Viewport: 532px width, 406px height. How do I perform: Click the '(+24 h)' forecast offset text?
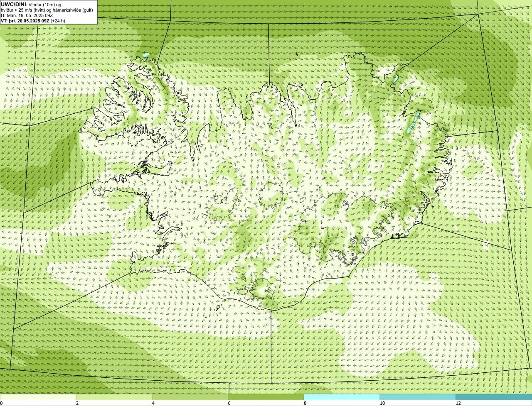tap(58, 21)
